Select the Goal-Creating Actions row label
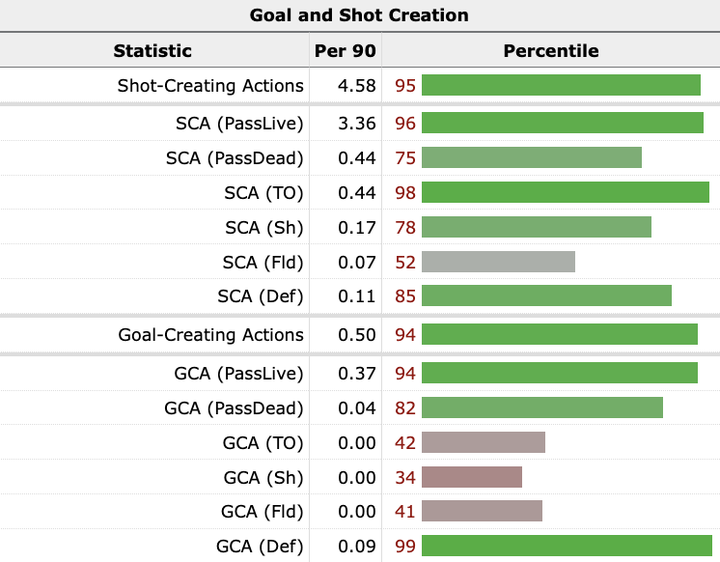The image size is (720, 562). coord(211,335)
